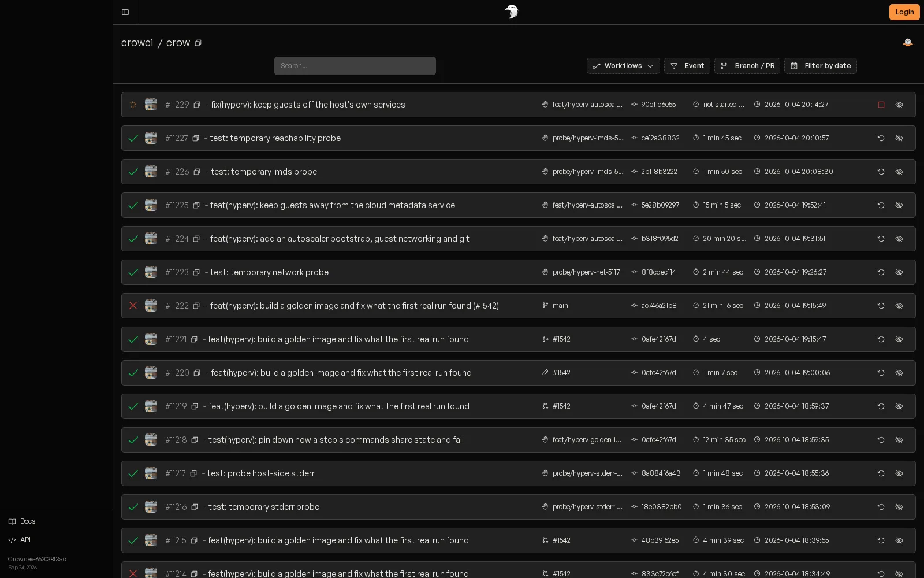
Task: Open Docs in the sidebar
Action: [22, 521]
